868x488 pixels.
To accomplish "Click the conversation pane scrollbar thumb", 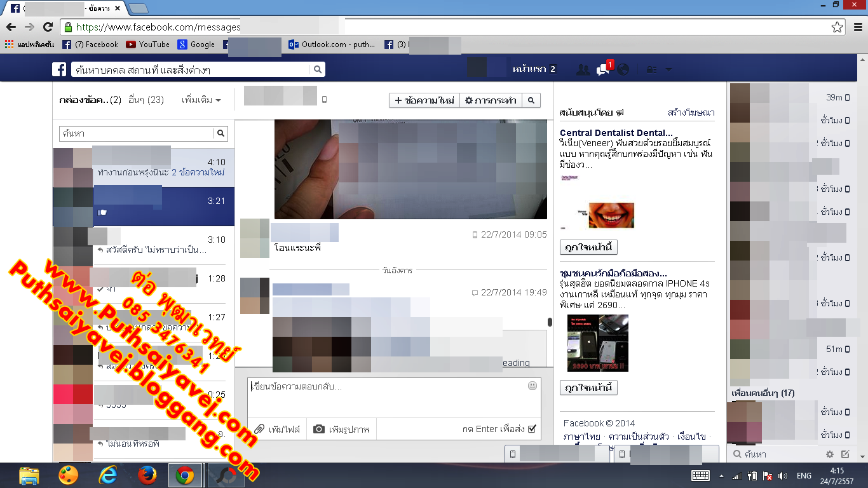I will 550,323.
